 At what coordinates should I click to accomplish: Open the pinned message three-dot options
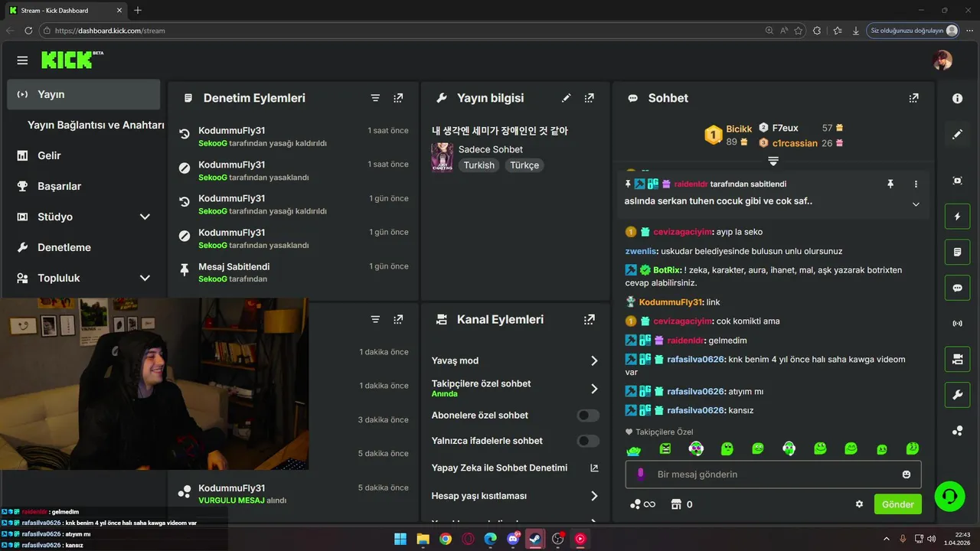coord(916,184)
